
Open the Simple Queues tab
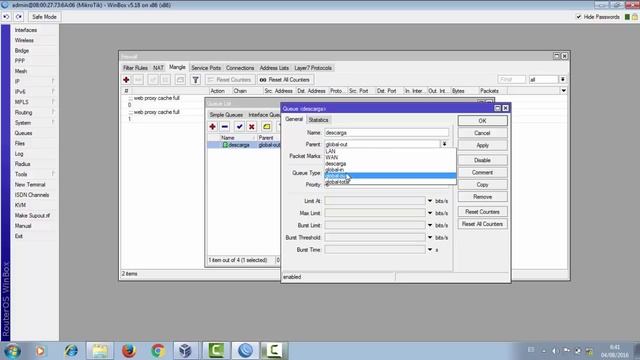226,115
